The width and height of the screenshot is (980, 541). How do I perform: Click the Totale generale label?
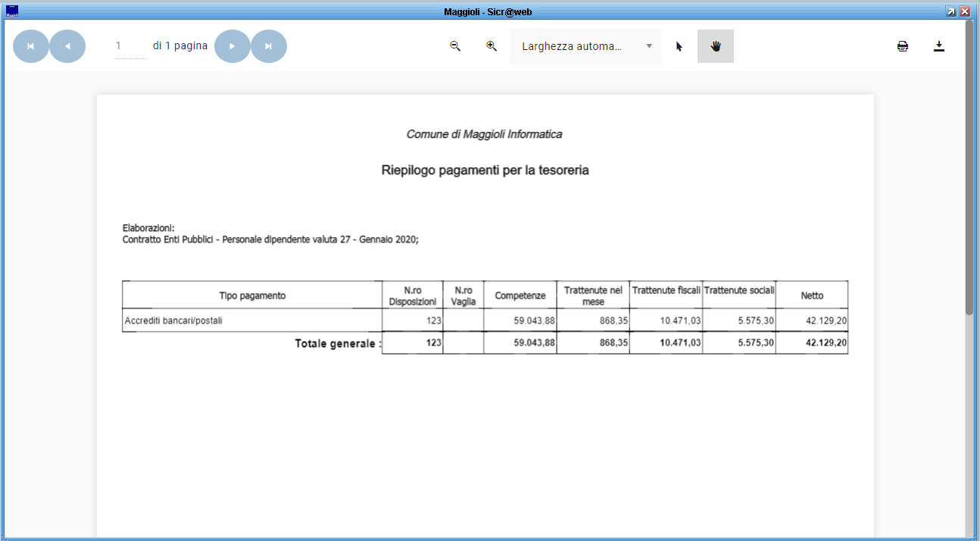(x=338, y=344)
